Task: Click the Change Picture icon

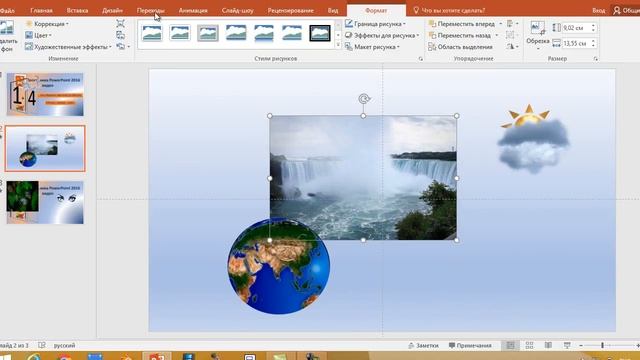Action: (x=120, y=35)
